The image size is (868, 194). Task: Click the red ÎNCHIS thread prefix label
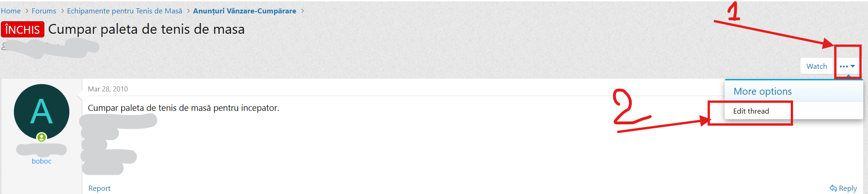point(23,30)
